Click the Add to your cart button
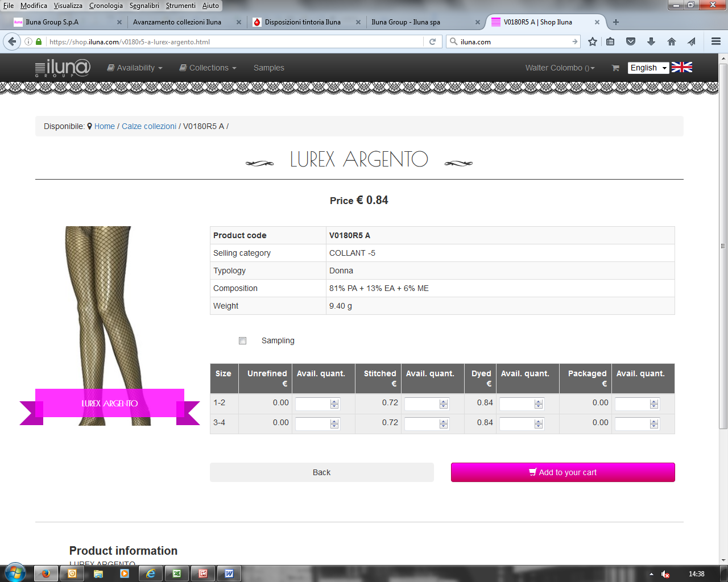Viewport: 728px width, 582px height. pyautogui.click(x=562, y=472)
